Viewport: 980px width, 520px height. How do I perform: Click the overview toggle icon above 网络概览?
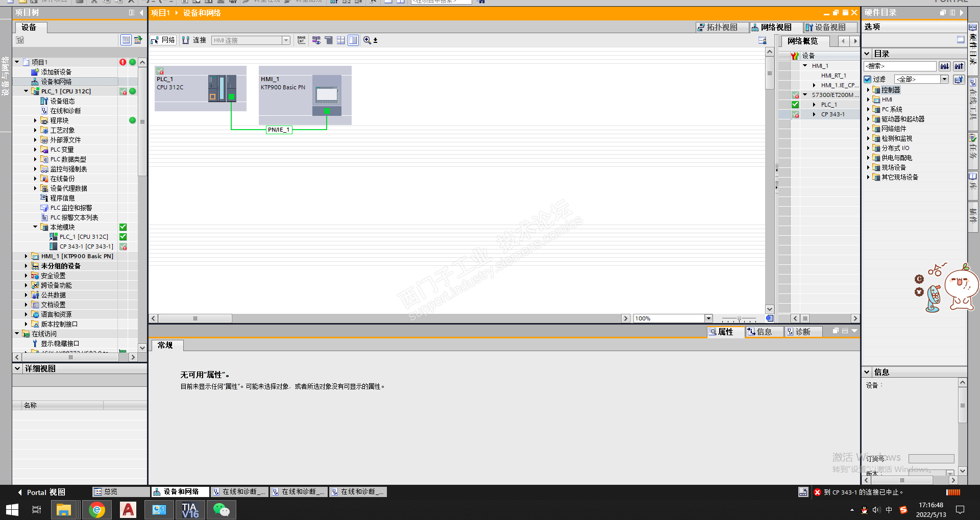(762, 41)
